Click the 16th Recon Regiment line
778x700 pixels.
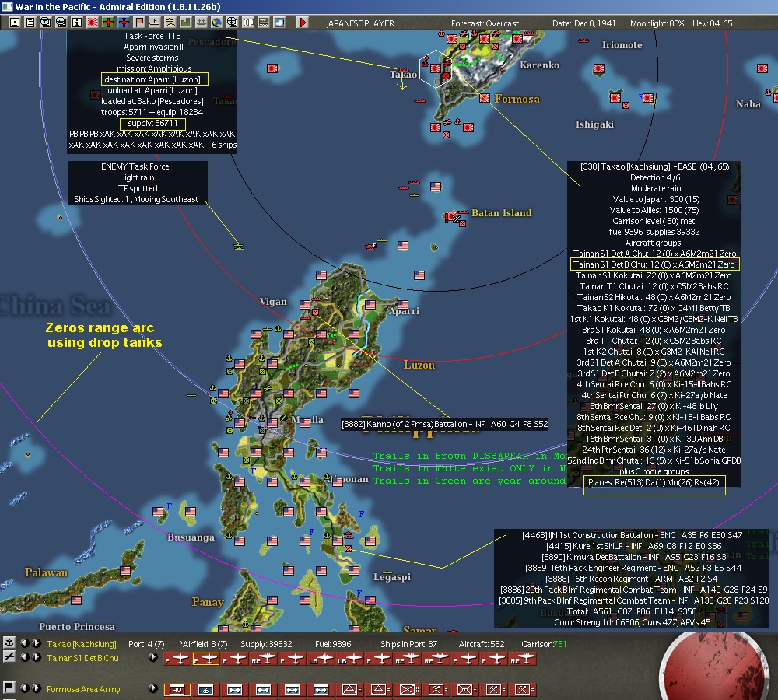[633, 579]
